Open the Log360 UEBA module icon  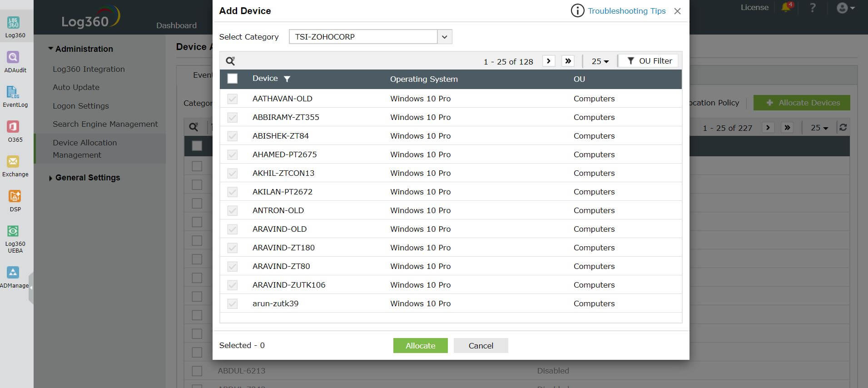[13, 231]
